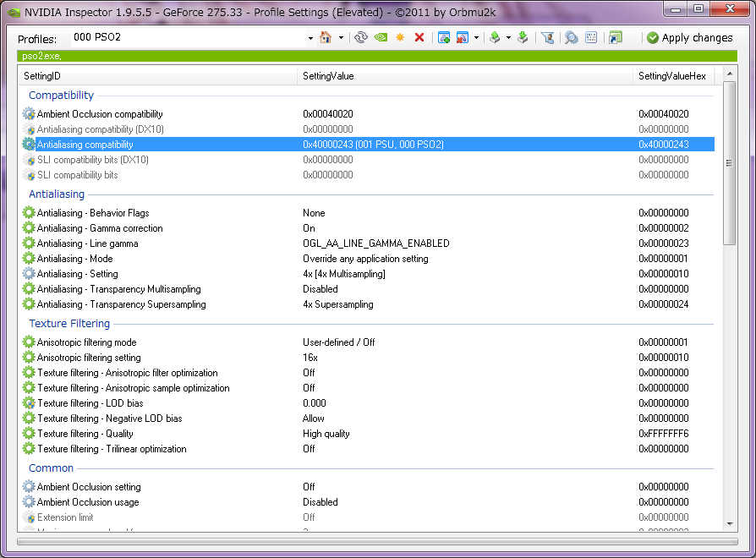Click the gear icon for Anisotropic filtering mode
This screenshot has width=756, height=558.
[x=29, y=342]
